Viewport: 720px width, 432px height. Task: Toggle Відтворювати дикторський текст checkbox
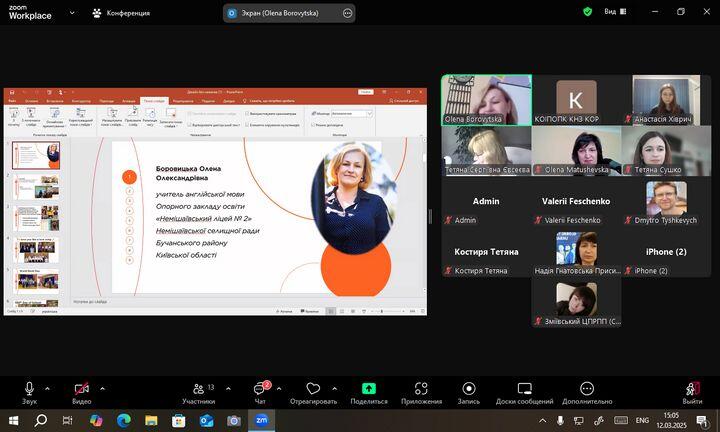[214, 125]
